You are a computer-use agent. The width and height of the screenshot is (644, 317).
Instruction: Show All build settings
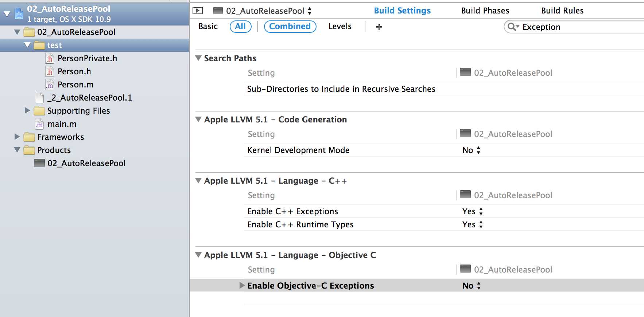[x=240, y=26]
